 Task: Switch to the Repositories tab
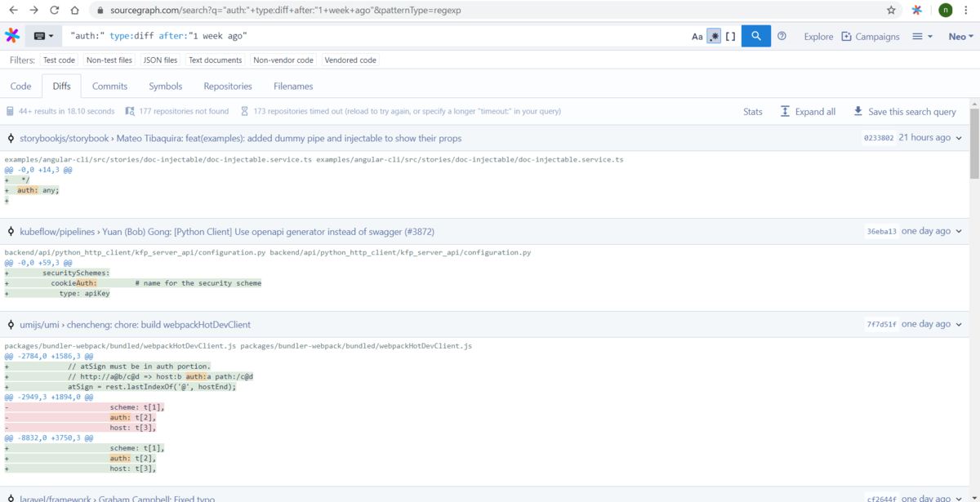coord(228,86)
